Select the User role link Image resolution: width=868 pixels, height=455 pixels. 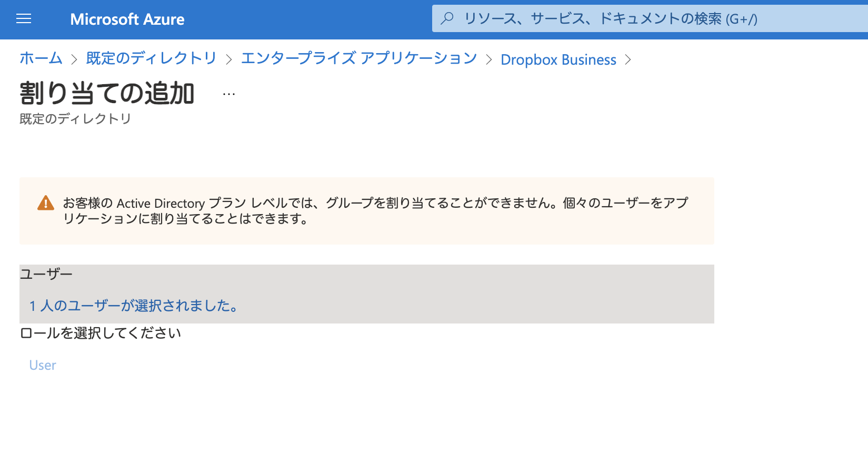click(x=43, y=365)
